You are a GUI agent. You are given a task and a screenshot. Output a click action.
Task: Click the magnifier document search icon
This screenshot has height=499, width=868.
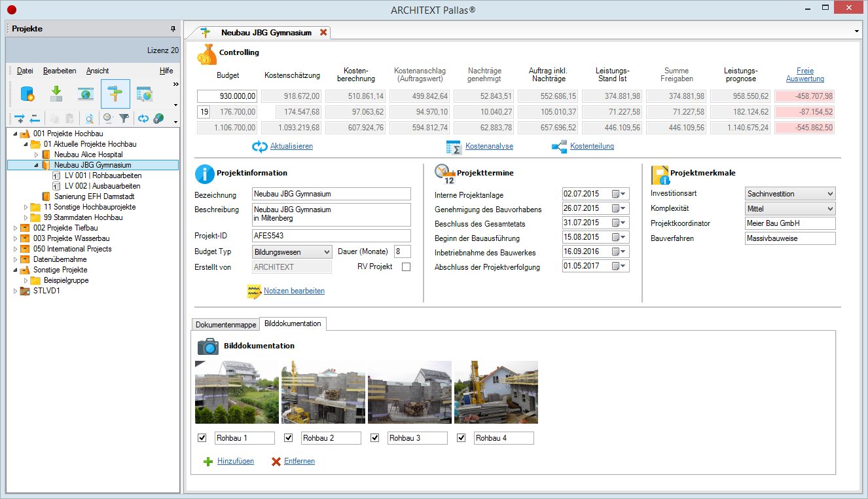point(89,119)
